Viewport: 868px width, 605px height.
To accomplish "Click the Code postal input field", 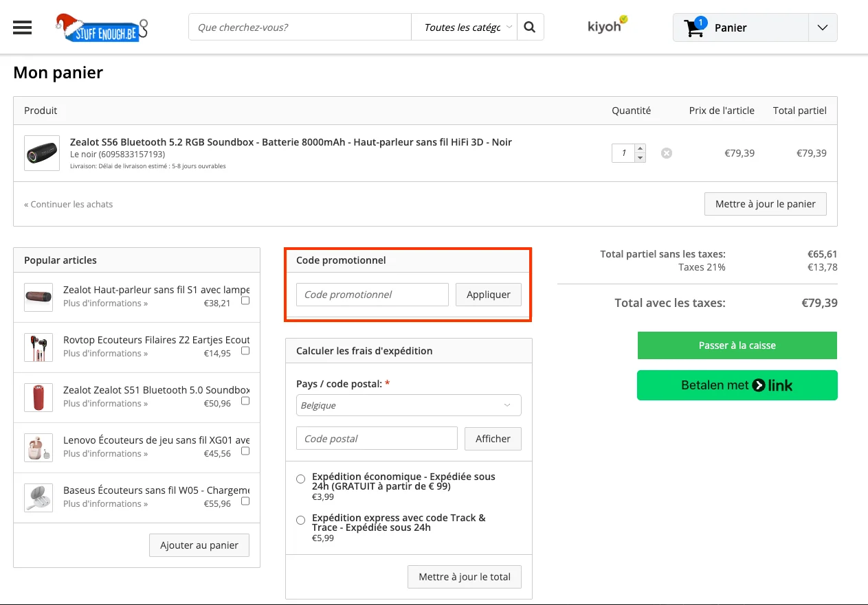I will (377, 438).
